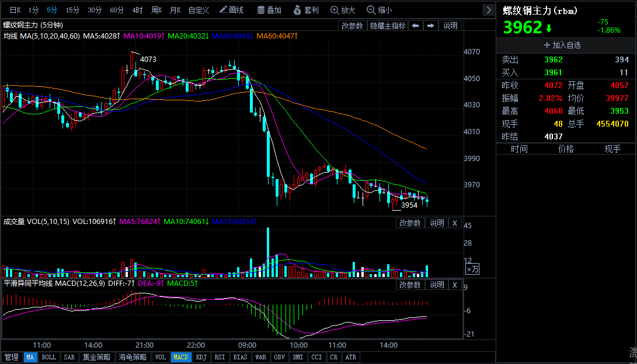
Task: Open the 画线 drawing tool
Action: click(231, 10)
